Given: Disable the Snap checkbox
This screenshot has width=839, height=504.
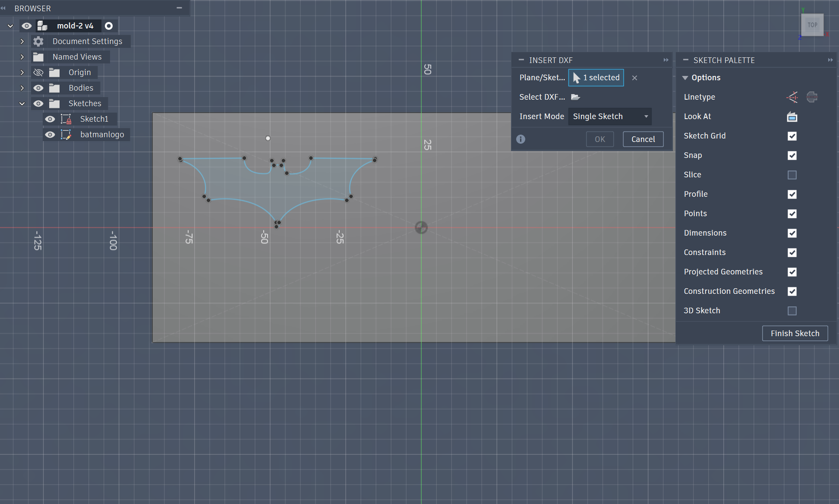Looking at the screenshot, I should click(792, 155).
